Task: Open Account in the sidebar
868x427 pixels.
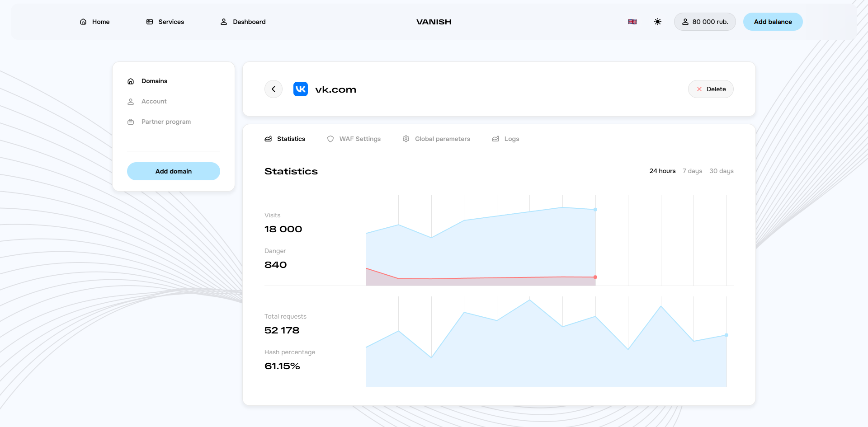Action: (154, 101)
